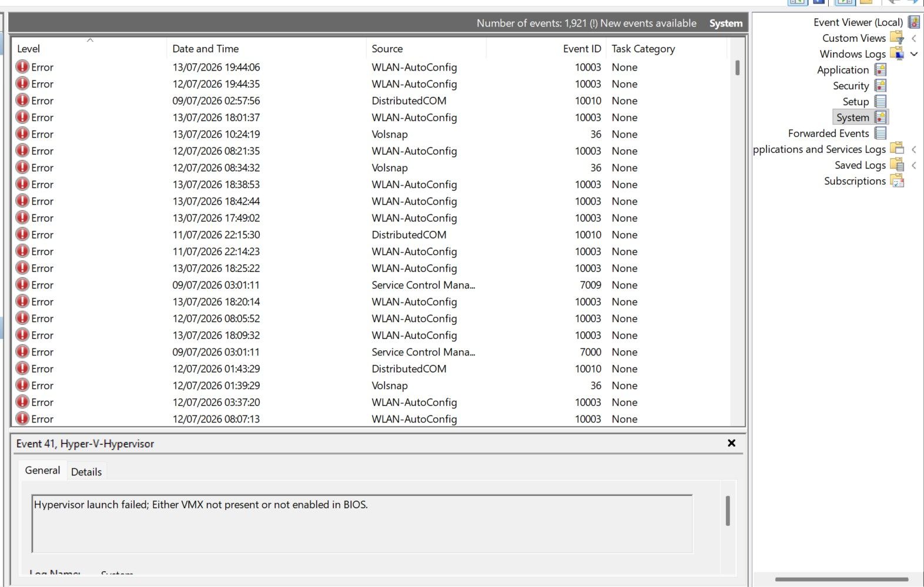Expand the Custom Views tree node
This screenshot has width=924, height=587.
[914, 38]
